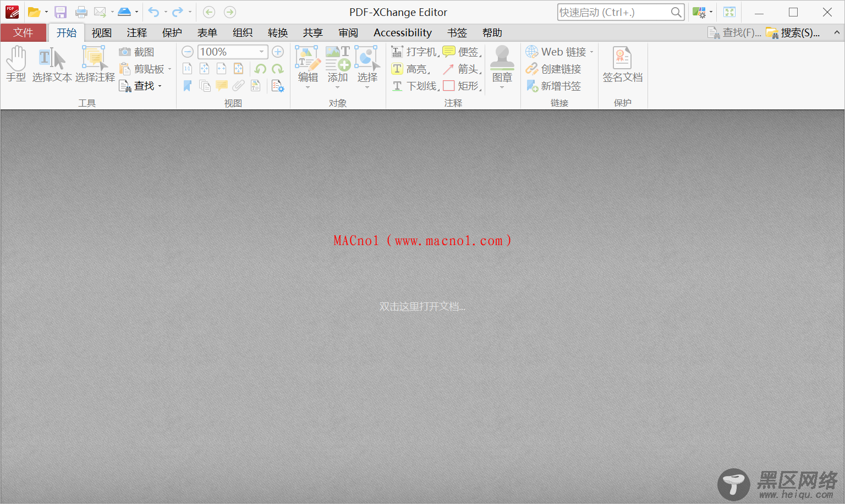Click the zoom in plus icon
Viewport: 845px width, 504px height.
[x=278, y=52]
